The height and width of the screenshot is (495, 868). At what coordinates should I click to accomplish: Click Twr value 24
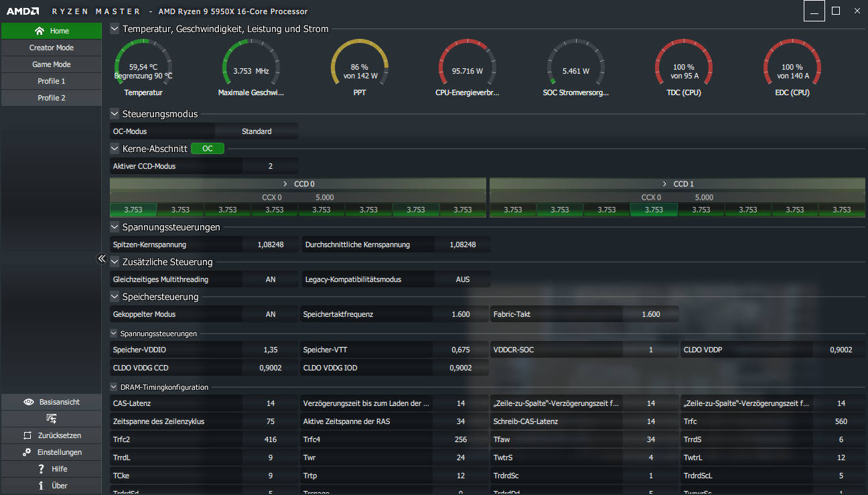[x=461, y=457]
